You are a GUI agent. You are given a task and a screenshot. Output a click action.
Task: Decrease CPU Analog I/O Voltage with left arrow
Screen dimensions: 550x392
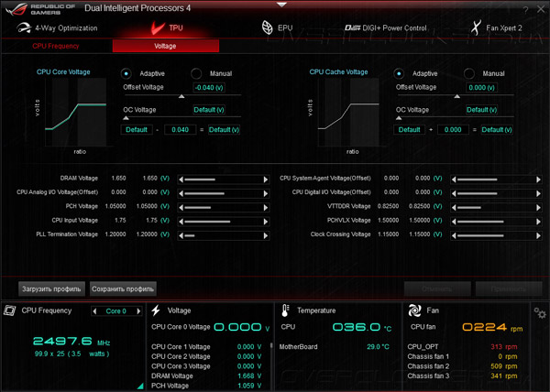(181, 194)
